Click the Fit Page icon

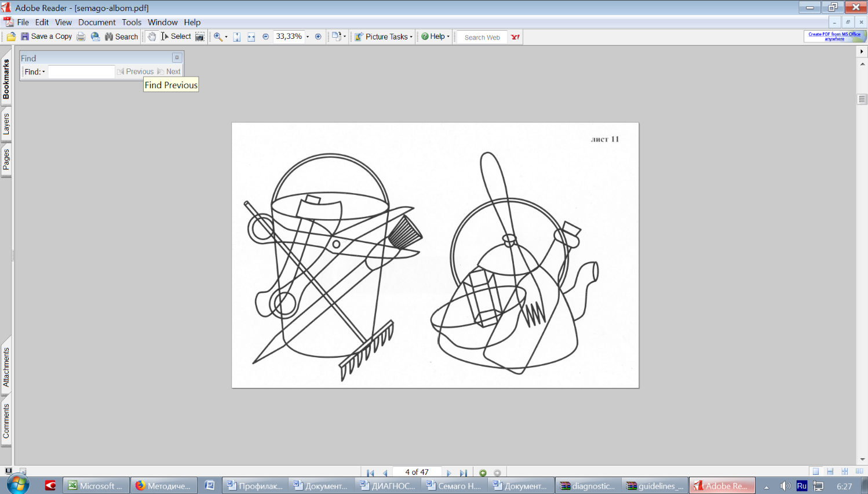pos(237,37)
